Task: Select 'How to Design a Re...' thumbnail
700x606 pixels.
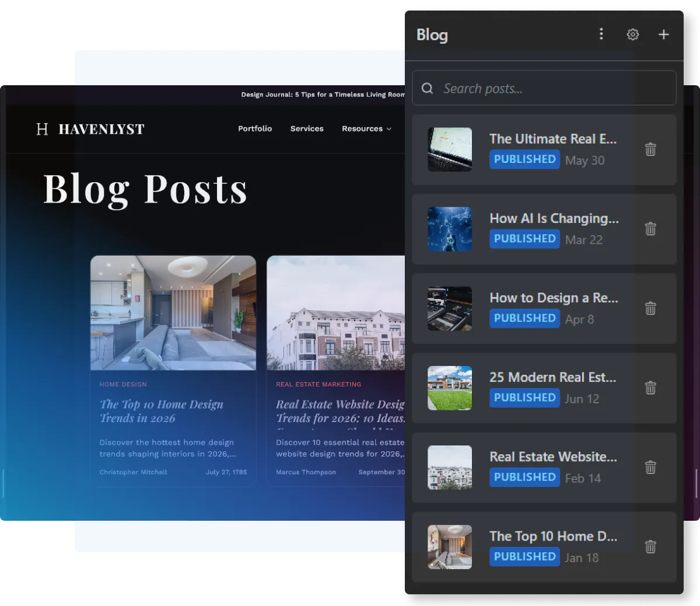Action: pyautogui.click(x=450, y=308)
